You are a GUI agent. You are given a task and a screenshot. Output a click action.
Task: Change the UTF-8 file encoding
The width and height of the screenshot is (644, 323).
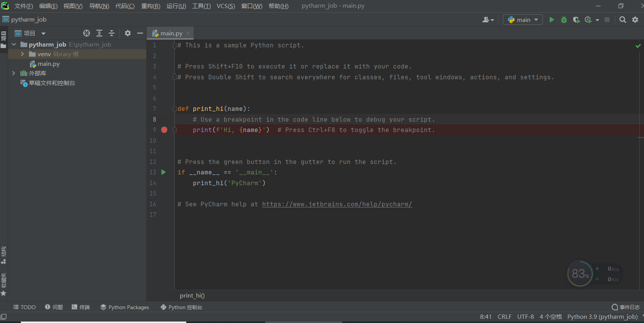pyautogui.click(x=525, y=316)
